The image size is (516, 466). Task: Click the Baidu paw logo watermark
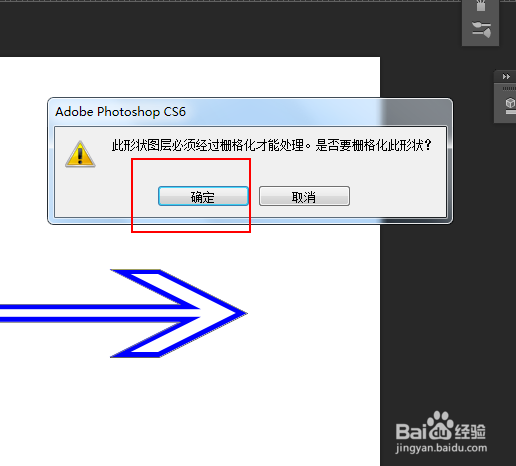pyautogui.click(x=440, y=425)
